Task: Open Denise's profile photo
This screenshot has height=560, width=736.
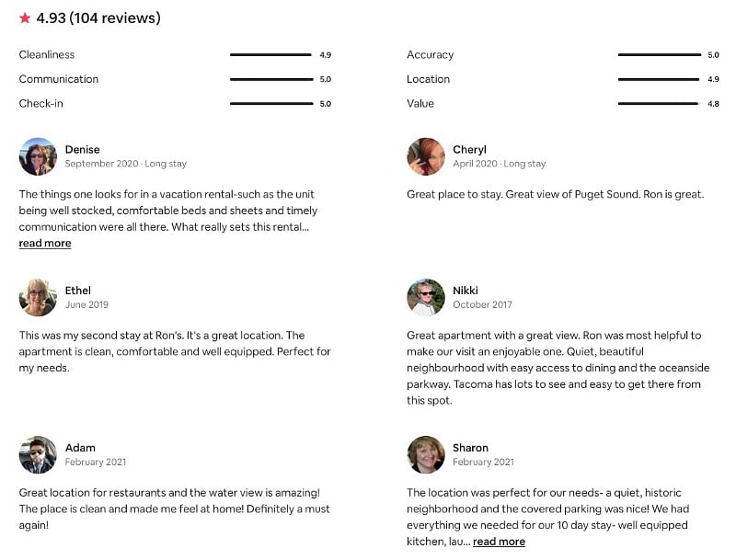Action: pyautogui.click(x=38, y=156)
